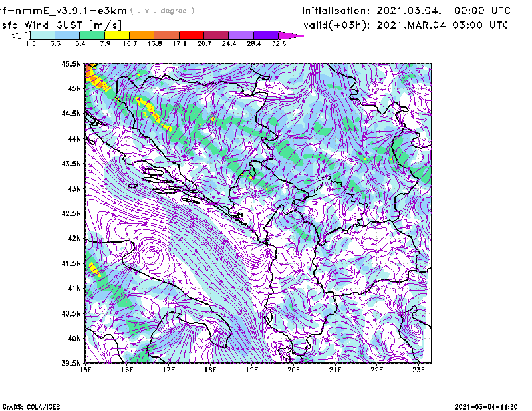Click the crimson 20.7–24.4 legend swatch
Screen dimensions: 532x411
216,35
